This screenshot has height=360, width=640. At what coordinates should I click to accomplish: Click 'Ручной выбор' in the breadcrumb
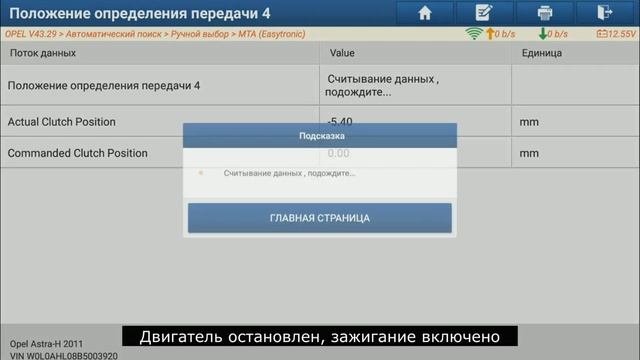(x=200, y=34)
